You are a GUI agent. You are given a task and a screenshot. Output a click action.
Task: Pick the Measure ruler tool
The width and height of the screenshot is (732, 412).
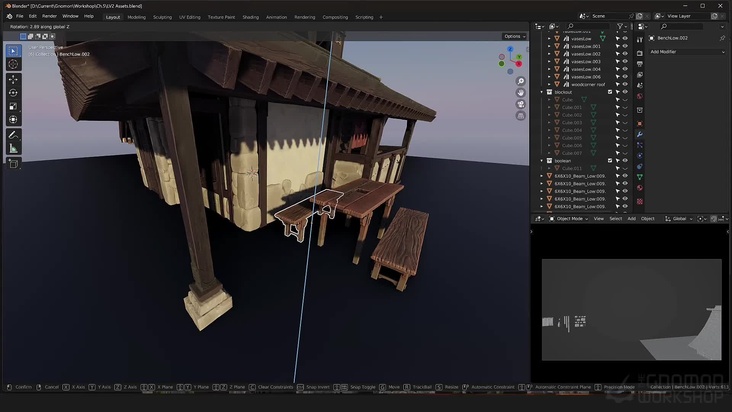coord(13,149)
